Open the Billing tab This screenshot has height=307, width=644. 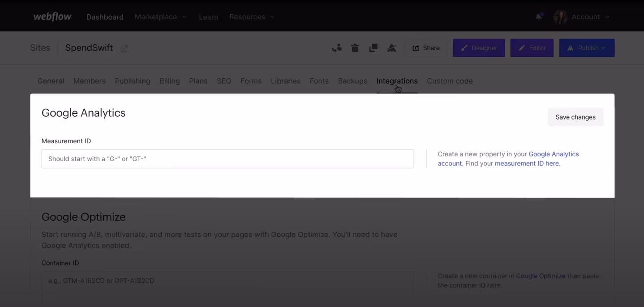170,81
